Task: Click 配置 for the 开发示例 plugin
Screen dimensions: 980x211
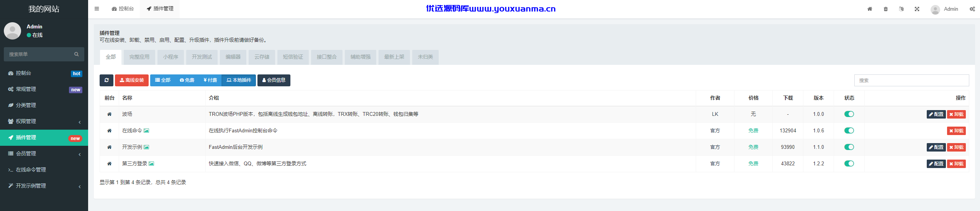Action: pos(936,147)
